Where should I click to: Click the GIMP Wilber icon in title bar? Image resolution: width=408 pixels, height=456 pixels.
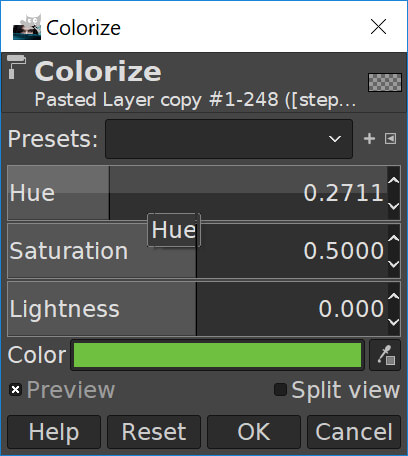pyautogui.click(x=27, y=27)
